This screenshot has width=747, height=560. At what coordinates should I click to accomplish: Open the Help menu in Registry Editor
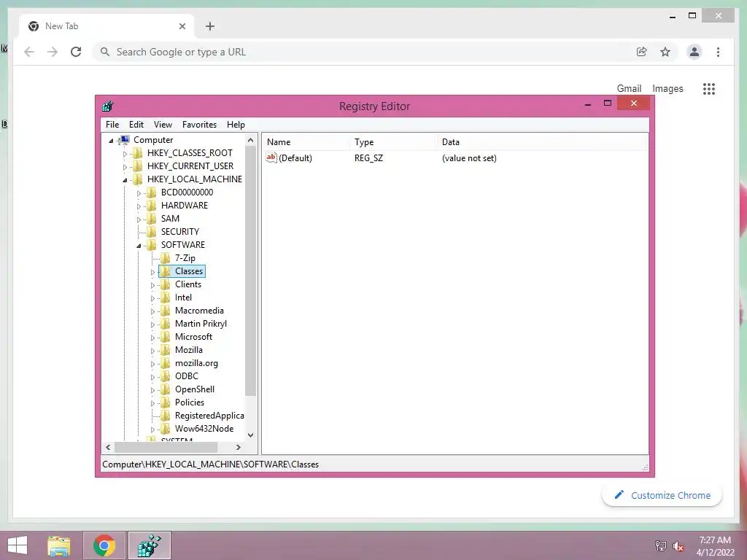point(236,125)
